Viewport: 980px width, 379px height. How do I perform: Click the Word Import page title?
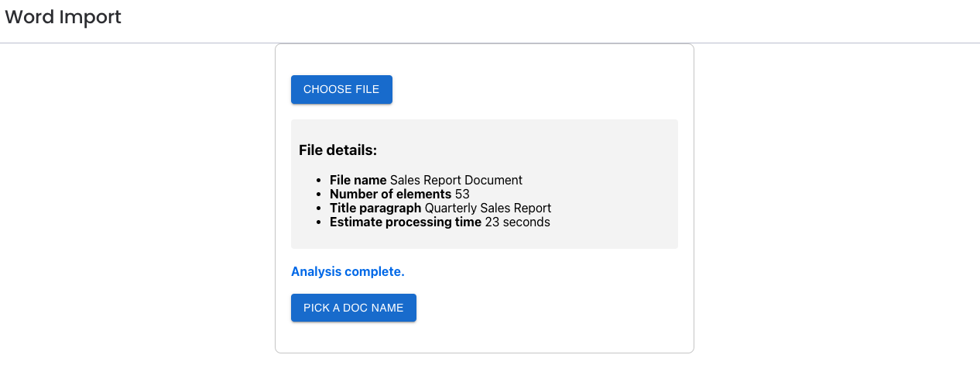click(63, 17)
